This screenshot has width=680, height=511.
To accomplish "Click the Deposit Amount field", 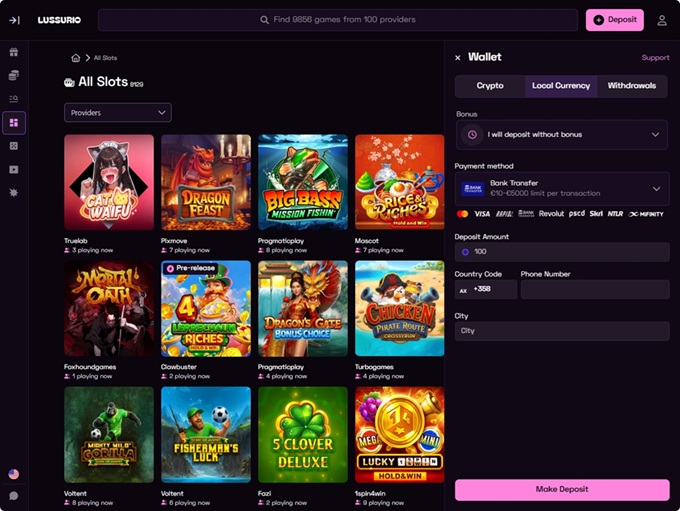I will click(562, 252).
